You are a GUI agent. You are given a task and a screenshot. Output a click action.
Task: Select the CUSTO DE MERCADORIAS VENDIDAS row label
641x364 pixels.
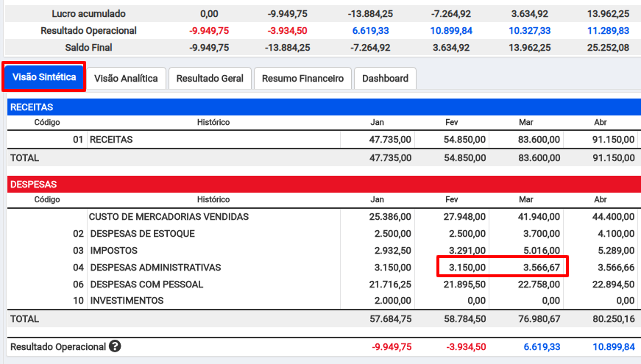[x=169, y=217]
